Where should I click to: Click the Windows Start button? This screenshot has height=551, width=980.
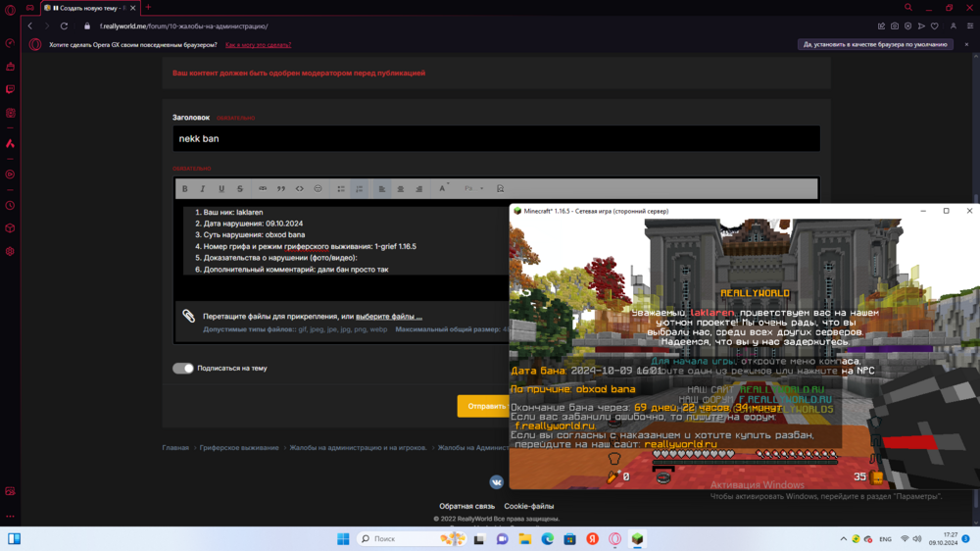(343, 539)
